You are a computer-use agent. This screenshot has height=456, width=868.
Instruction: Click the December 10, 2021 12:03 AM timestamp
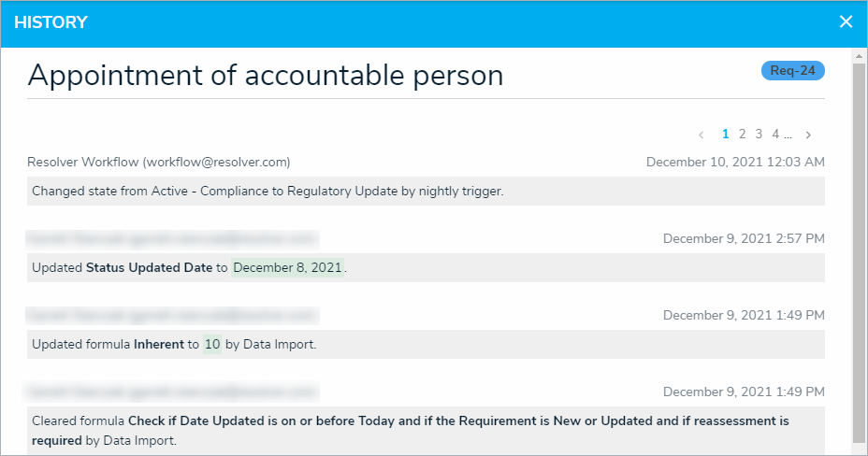735,162
